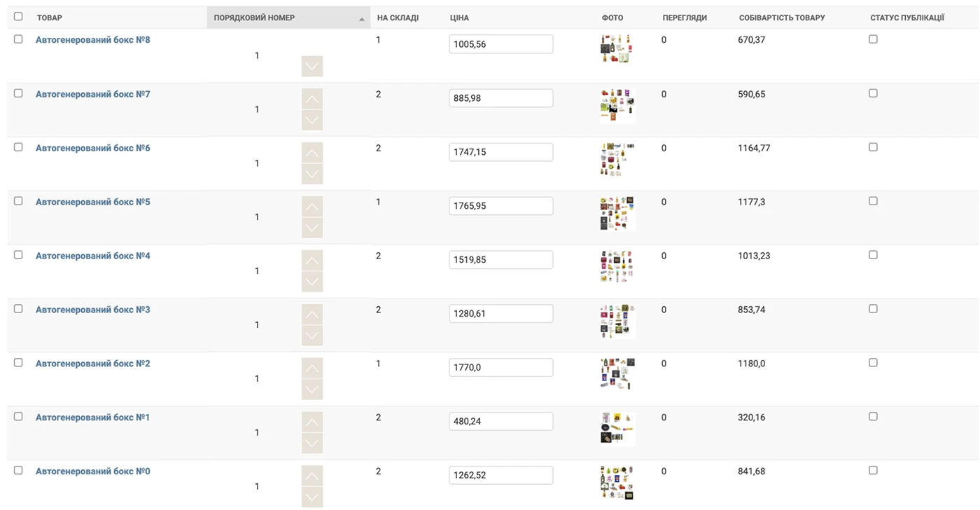Move box №4 down in order

(x=312, y=282)
